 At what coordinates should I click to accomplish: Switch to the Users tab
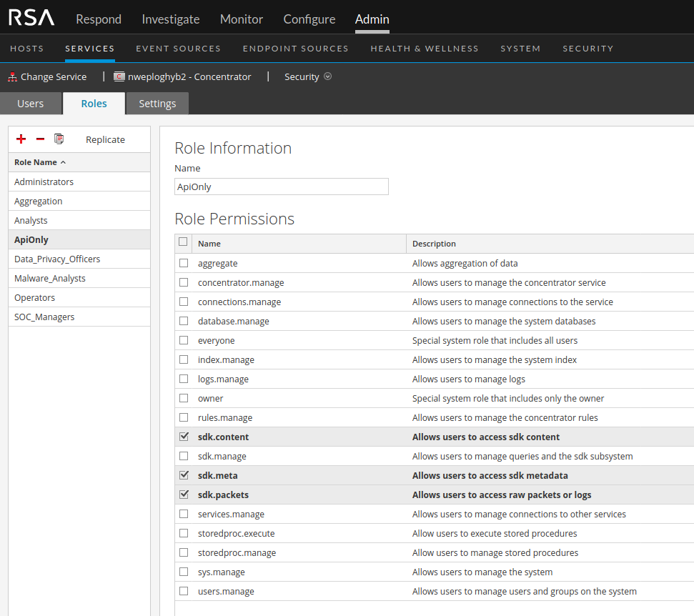[x=31, y=104]
